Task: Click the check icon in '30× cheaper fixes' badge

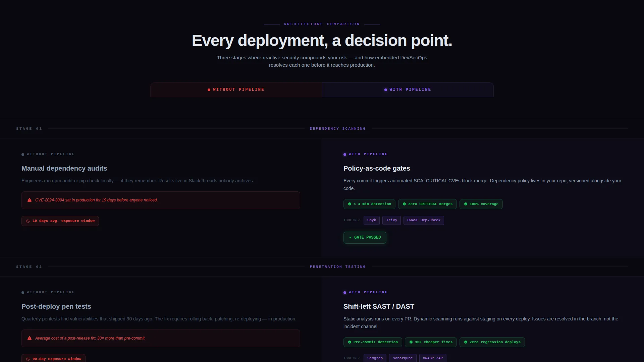Action: (x=411, y=342)
